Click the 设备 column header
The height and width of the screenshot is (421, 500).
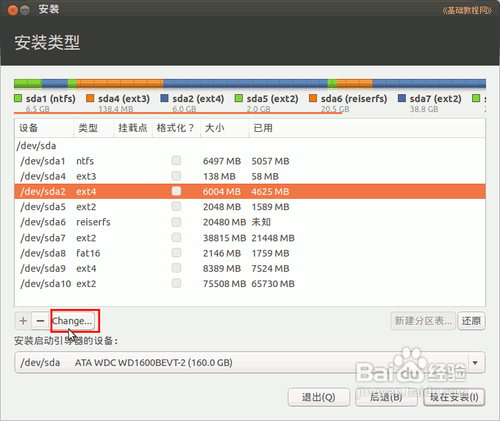[44, 128]
